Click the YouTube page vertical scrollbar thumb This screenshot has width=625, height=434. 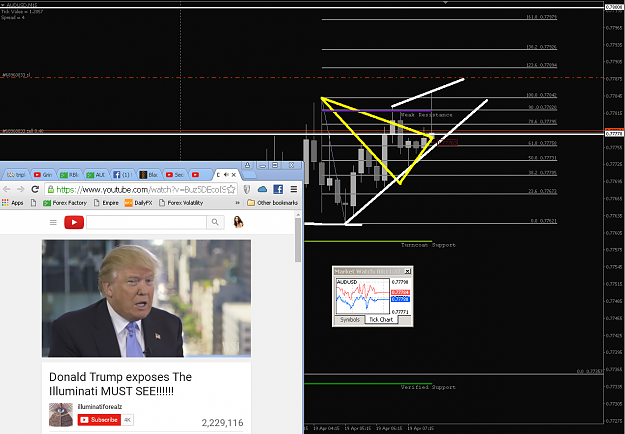tap(298, 240)
